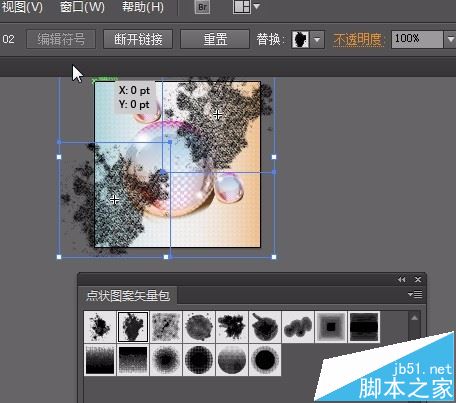Click the bottom-left selection bounding box handle
This screenshot has height=403, width=456.
point(59,257)
